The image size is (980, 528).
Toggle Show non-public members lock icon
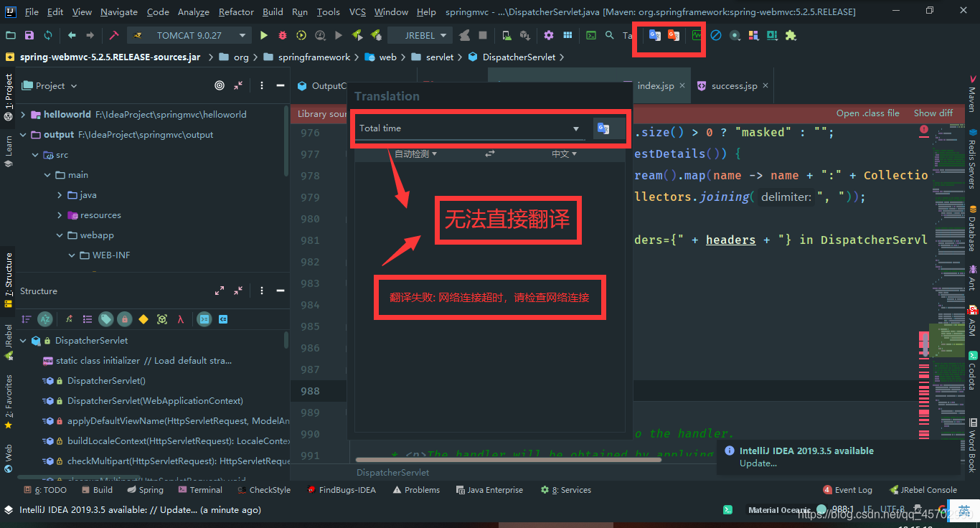click(x=125, y=319)
